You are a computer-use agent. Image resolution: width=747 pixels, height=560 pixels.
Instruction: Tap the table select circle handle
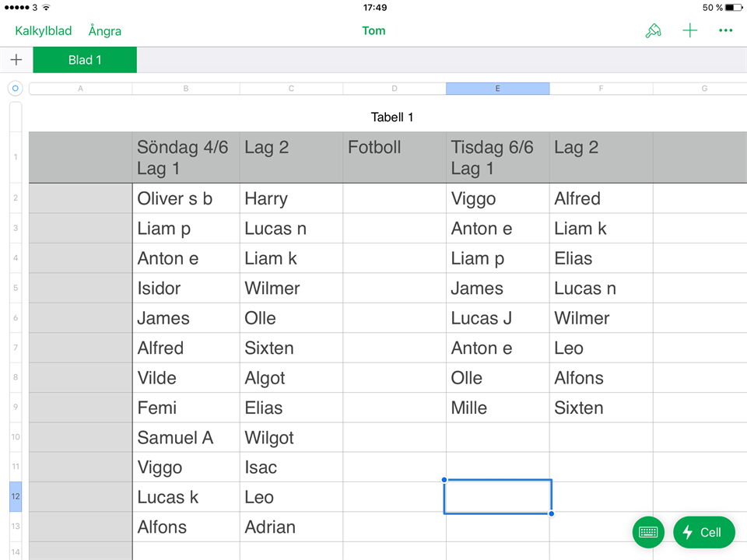pyautogui.click(x=15, y=89)
